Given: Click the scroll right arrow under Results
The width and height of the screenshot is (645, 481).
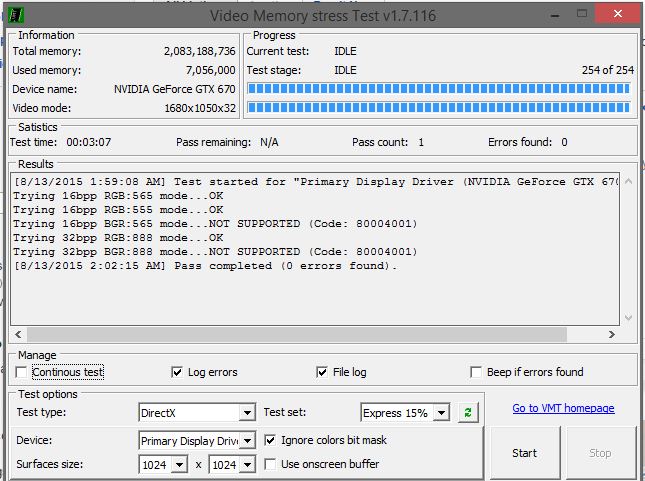Looking at the screenshot, I should [x=612, y=335].
